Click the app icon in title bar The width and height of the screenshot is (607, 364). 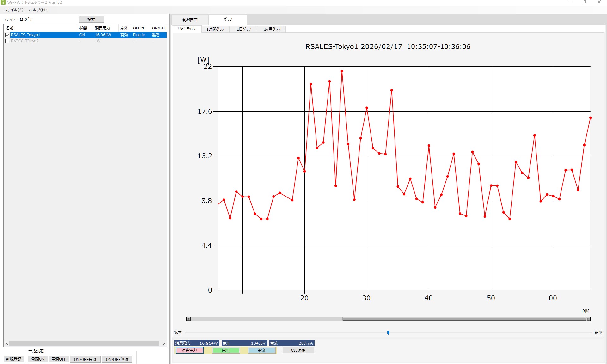coord(3,2)
